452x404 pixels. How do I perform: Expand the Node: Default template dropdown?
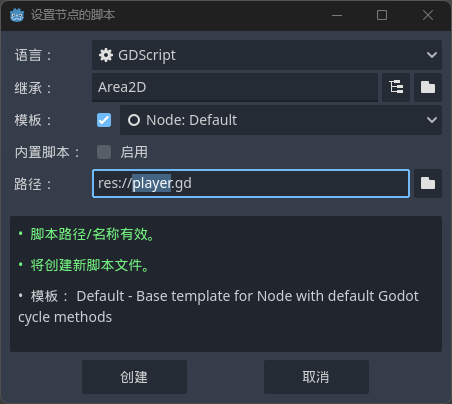(281, 120)
